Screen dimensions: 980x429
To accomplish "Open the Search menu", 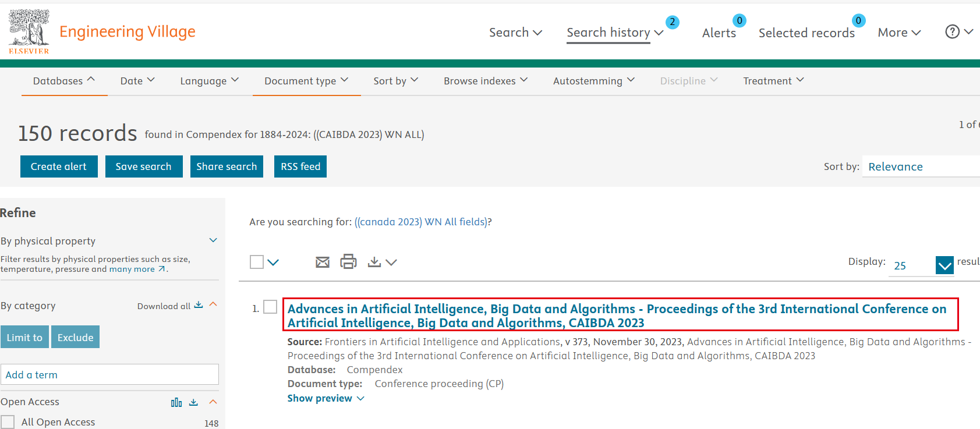I will tap(515, 33).
